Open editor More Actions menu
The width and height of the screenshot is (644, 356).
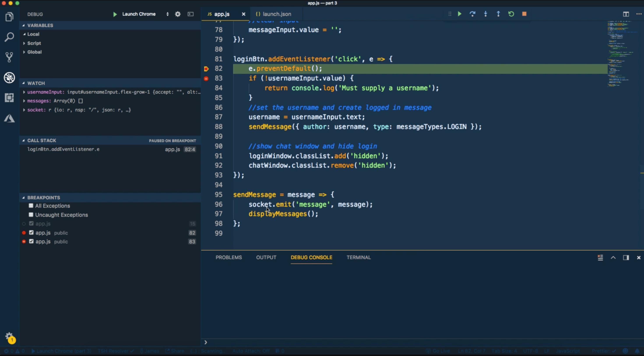point(639,14)
